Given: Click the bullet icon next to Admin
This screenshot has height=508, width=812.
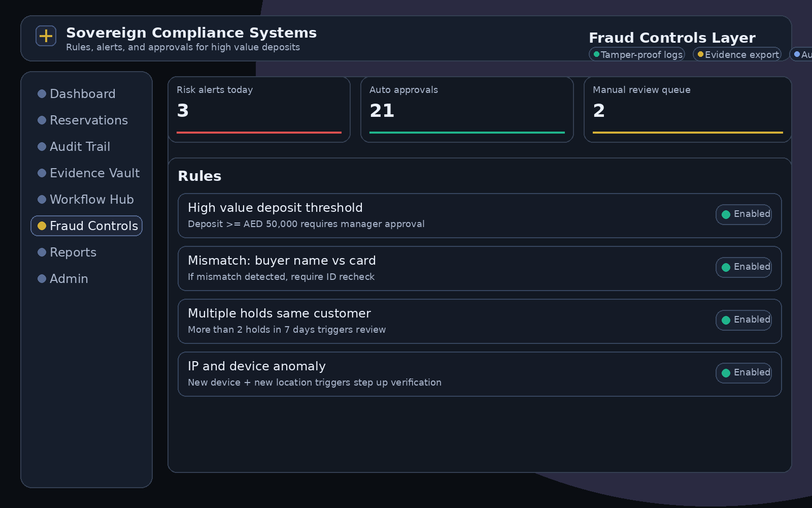Looking at the screenshot, I should pos(42,278).
